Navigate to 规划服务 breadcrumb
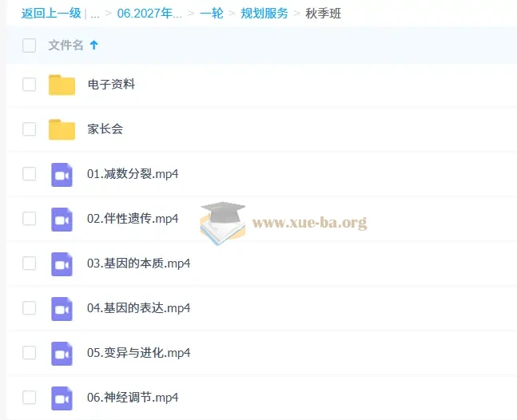517x420 pixels. coord(264,14)
